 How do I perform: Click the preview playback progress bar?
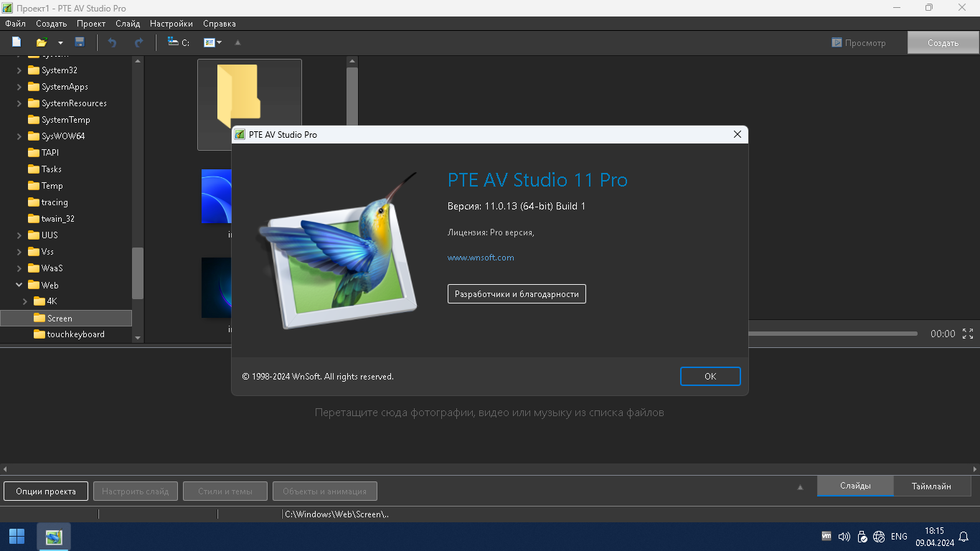[x=832, y=334]
